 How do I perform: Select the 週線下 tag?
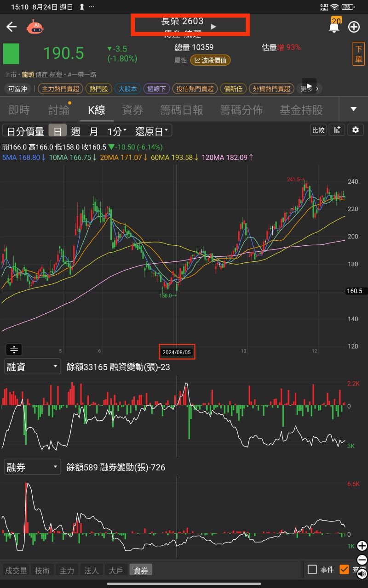tap(156, 89)
